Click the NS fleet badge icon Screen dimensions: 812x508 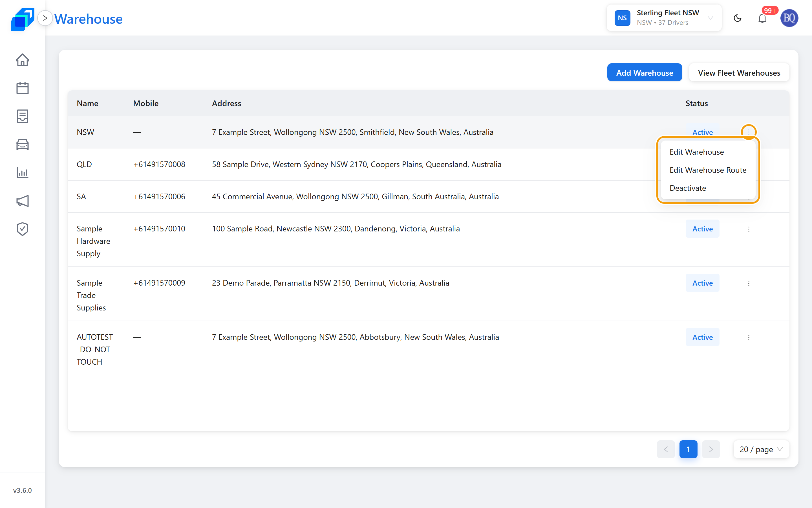623,18
